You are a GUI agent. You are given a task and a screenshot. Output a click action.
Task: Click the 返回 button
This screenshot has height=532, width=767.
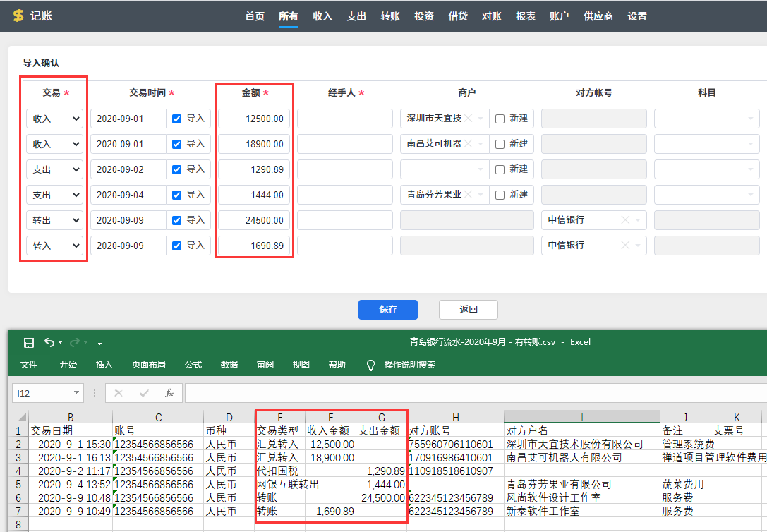(x=468, y=309)
